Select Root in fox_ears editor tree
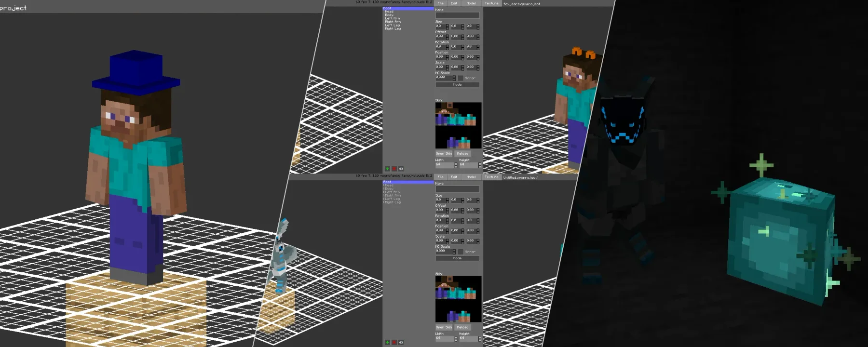This screenshot has width=868, height=347. pos(408,8)
